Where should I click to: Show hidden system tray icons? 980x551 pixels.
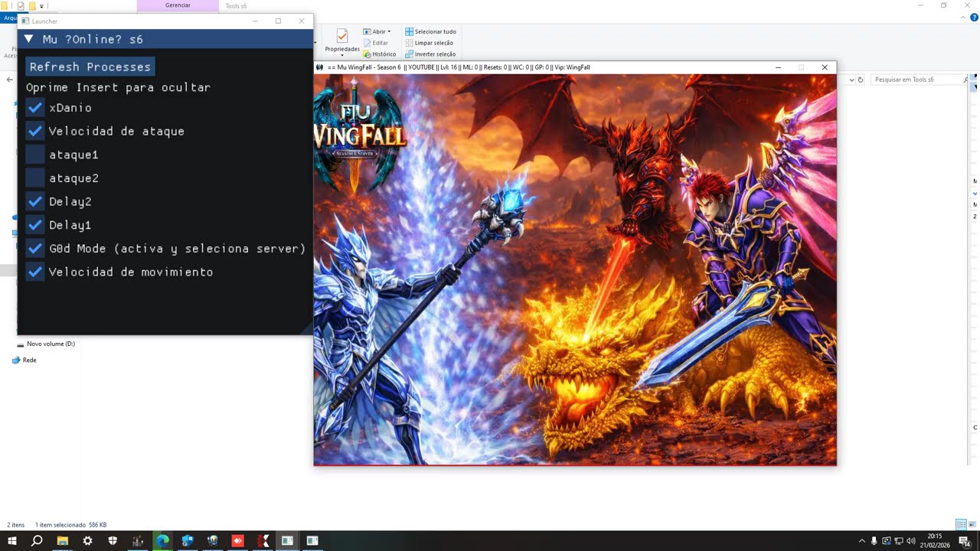point(861,540)
